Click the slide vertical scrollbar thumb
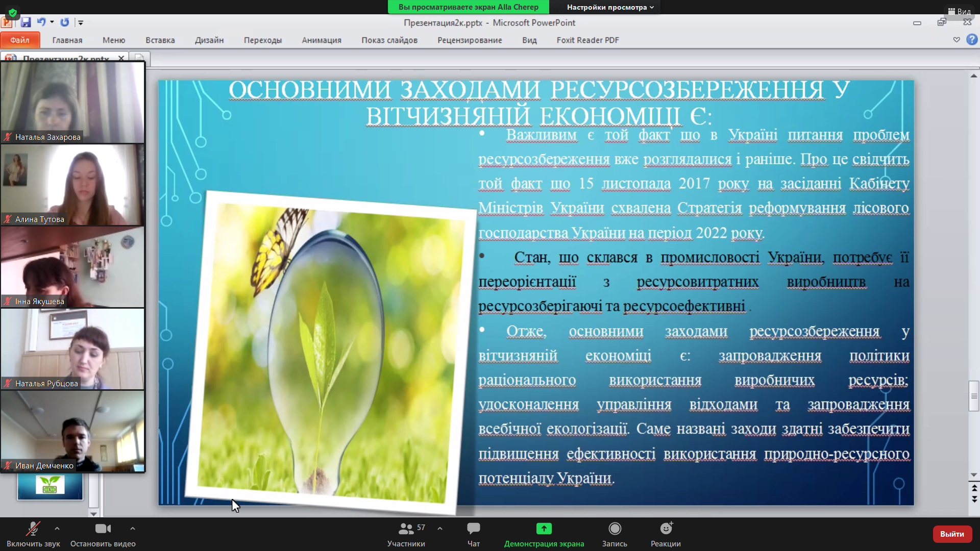This screenshot has width=980, height=551. pyautogui.click(x=973, y=396)
